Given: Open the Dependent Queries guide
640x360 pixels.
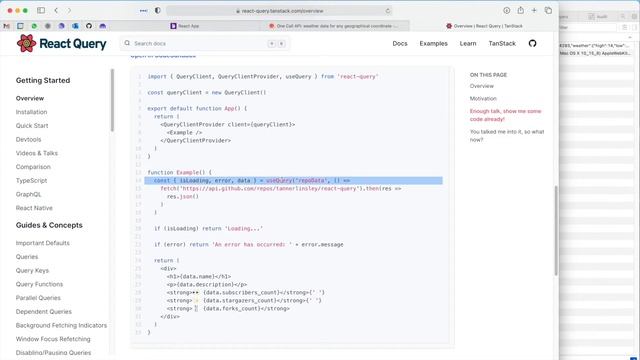Looking at the screenshot, I should pos(44,311).
